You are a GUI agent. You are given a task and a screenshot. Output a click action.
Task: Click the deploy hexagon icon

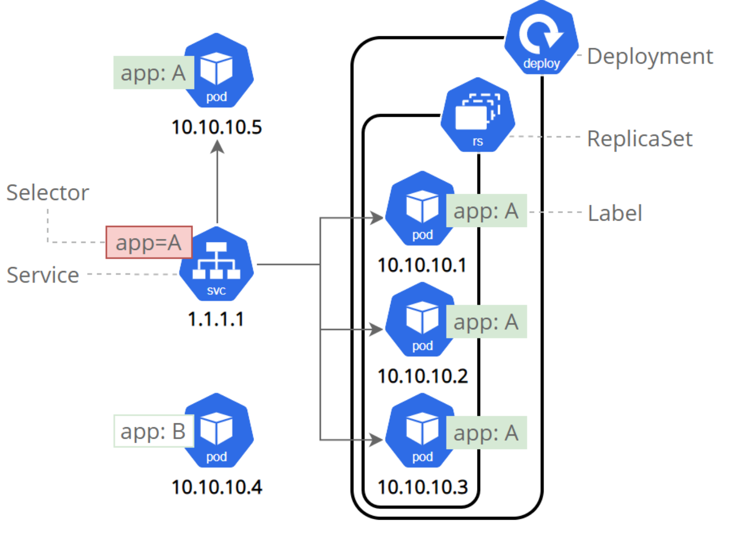pyautogui.click(x=542, y=38)
